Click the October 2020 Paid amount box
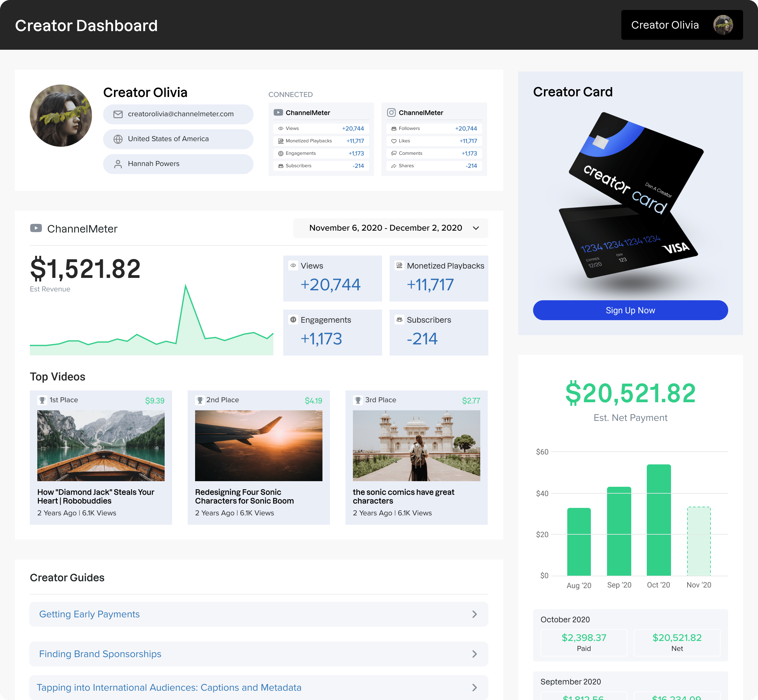 [583, 642]
